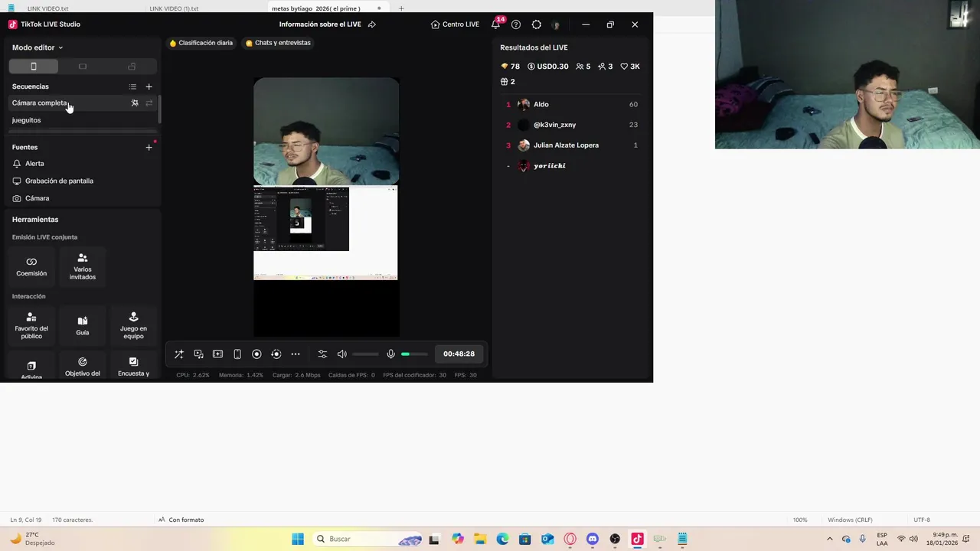
Task: Click live timer 00:48:28
Action: coord(459,354)
